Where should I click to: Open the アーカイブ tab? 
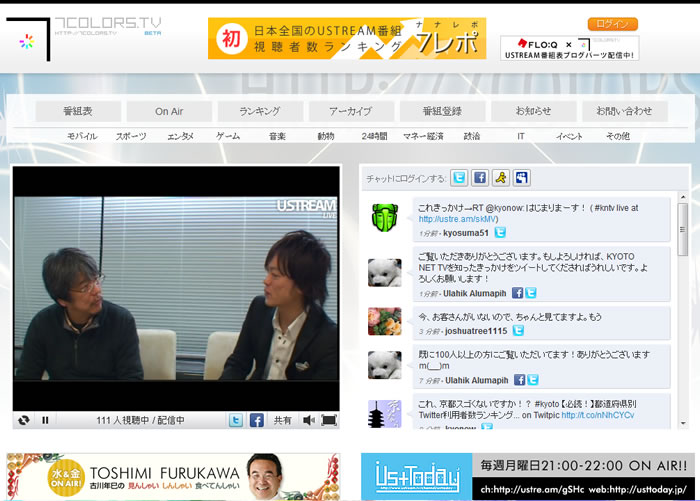[351, 111]
